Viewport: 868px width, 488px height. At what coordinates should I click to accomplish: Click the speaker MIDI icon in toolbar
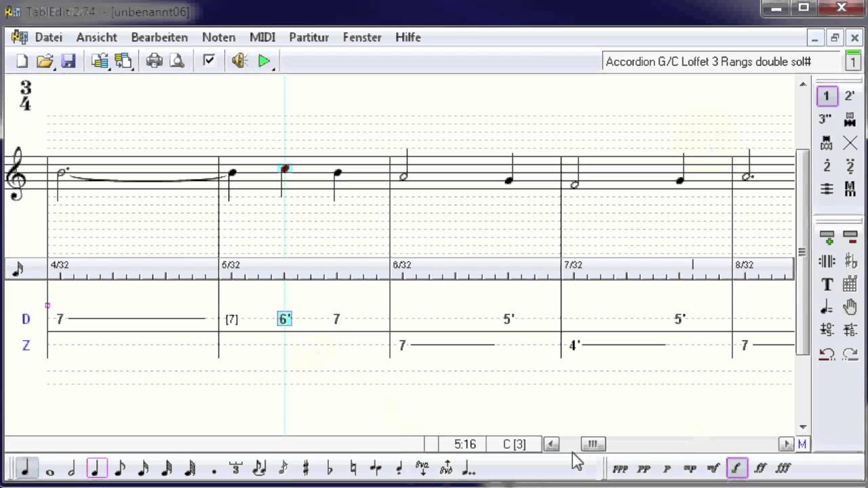(x=239, y=62)
